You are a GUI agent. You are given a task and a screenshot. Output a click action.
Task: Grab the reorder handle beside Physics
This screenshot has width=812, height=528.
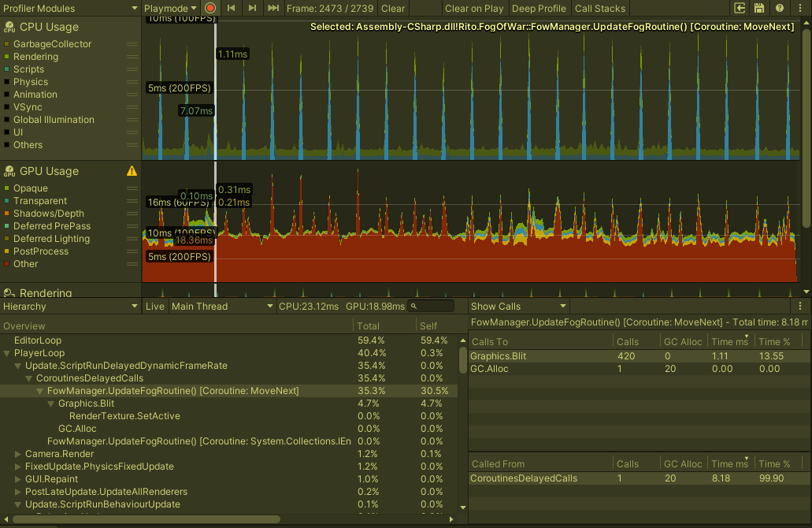point(132,82)
